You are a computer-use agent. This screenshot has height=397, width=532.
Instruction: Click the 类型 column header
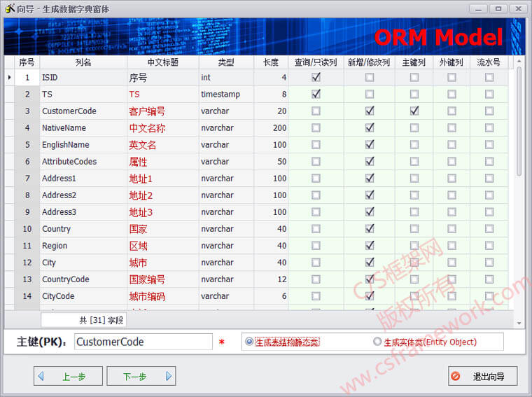point(226,62)
